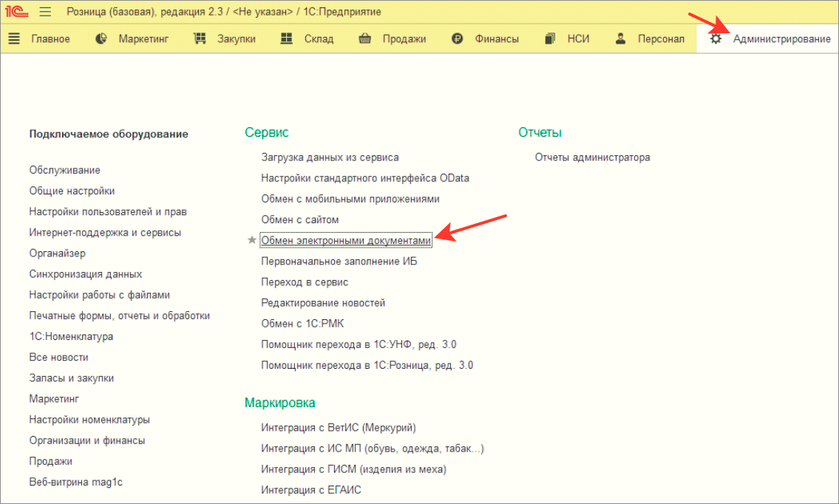Click the Главное section list icon
This screenshot has height=504, width=839.
pyautogui.click(x=14, y=38)
